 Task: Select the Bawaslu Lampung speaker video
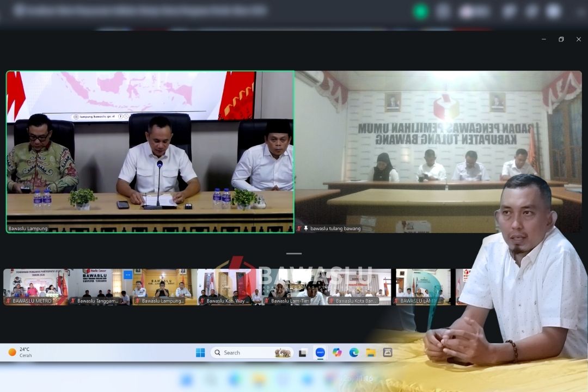click(150, 152)
